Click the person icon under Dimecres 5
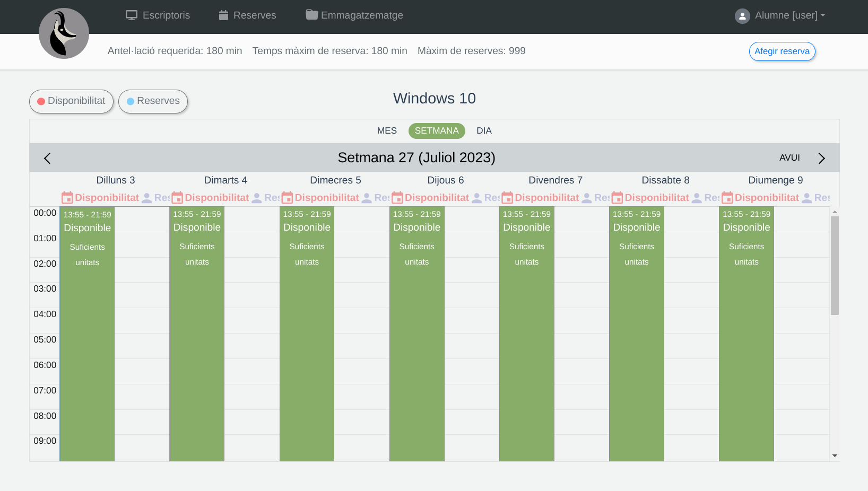This screenshot has width=868, height=491. coord(367,198)
